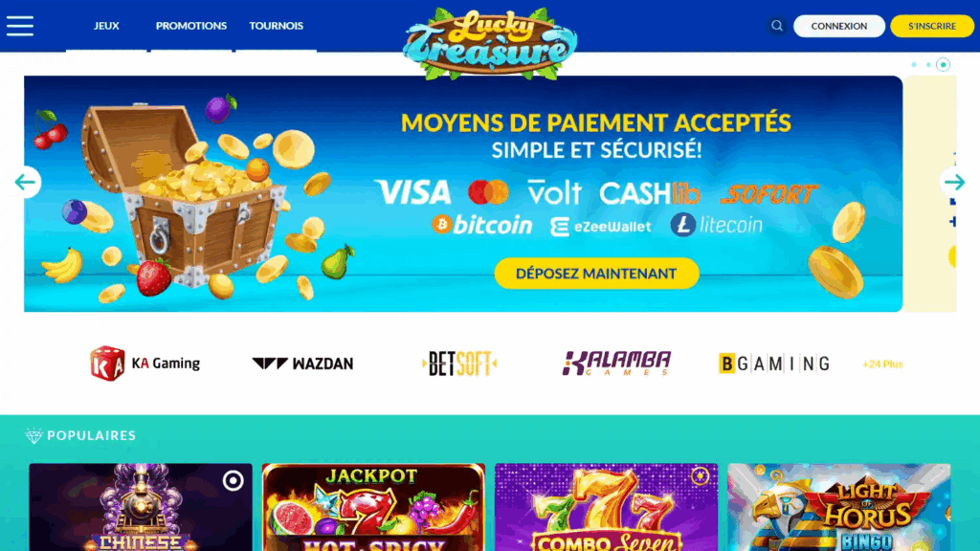Expand providers list via +24 Plus
This screenshot has width=980, height=551.
882,364
